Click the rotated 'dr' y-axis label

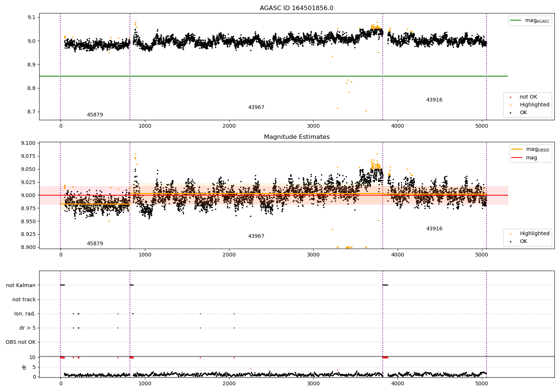click(24, 367)
